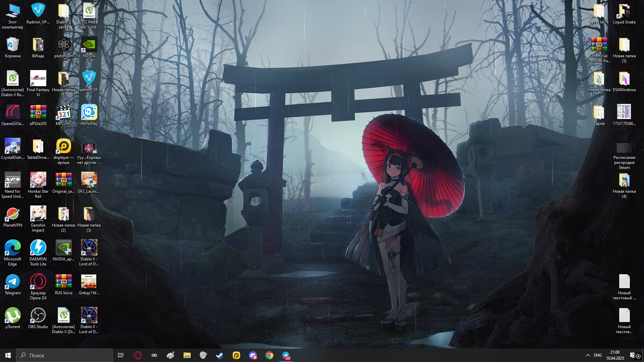Image resolution: width=644 pixels, height=362 pixels.
Task: Open the Windows Start menu
Action: pos(8,355)
